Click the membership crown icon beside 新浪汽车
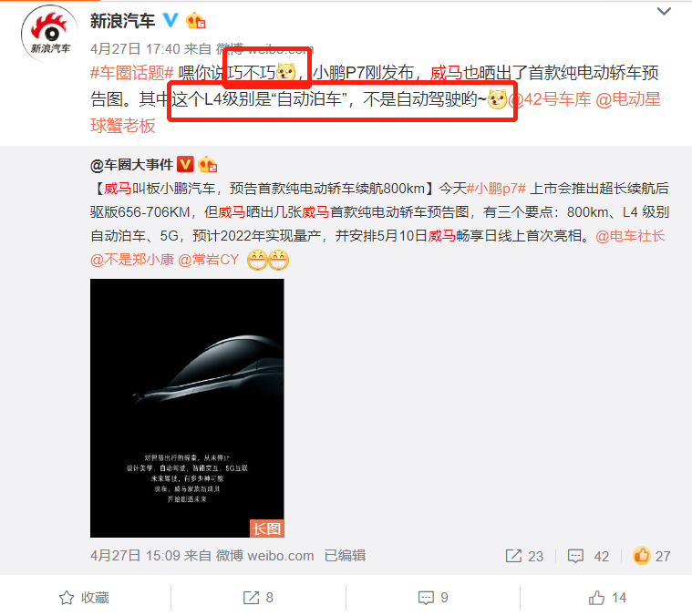The image size is (692, 616). pyautogui.click(x=195, y=20)
